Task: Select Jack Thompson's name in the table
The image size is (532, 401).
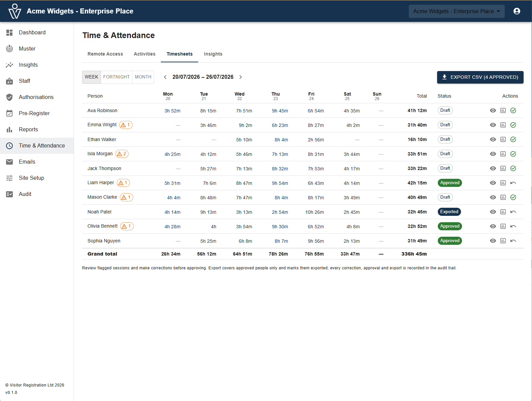Action: click(104, 168)
